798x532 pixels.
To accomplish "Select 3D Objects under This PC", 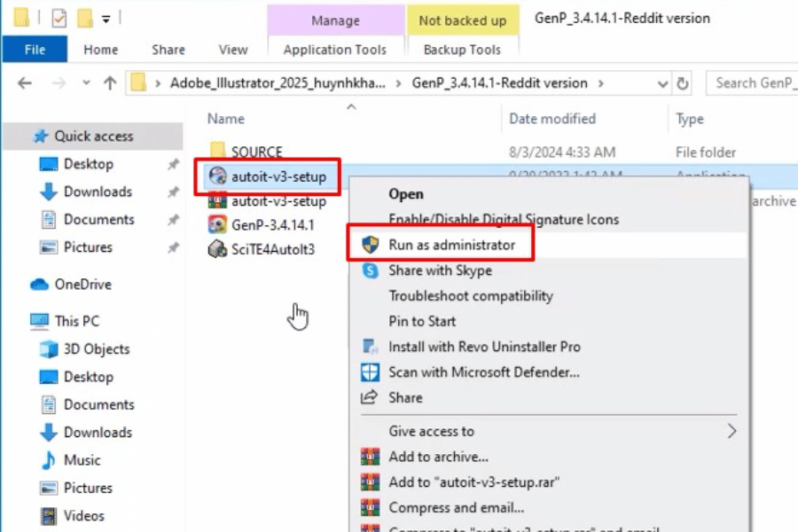I will [x=96, y=349].
